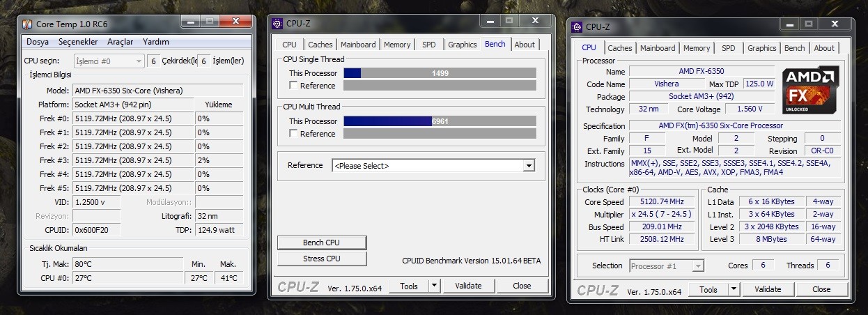Screen dimensions: 868x315
Task: Click the CPU-Z Bench window title icon
Action: [x=278, y=23]
